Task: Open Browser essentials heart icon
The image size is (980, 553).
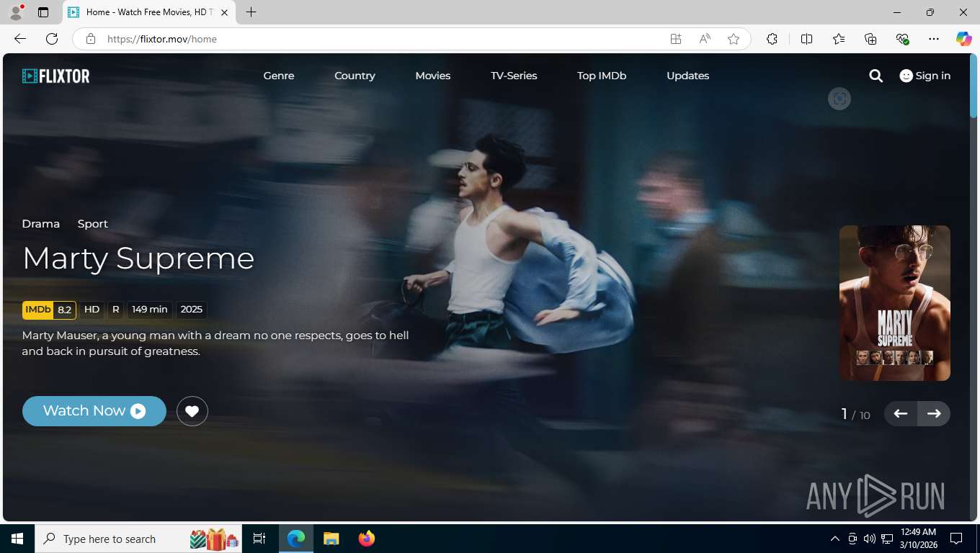Action: tap(902, 39)
